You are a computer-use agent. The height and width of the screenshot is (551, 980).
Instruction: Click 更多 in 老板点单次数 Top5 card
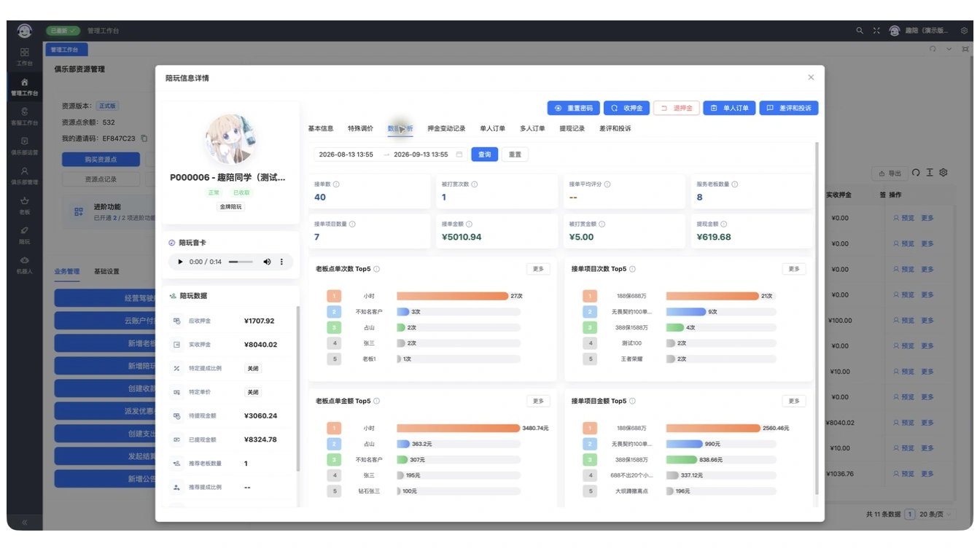[538, 269]
